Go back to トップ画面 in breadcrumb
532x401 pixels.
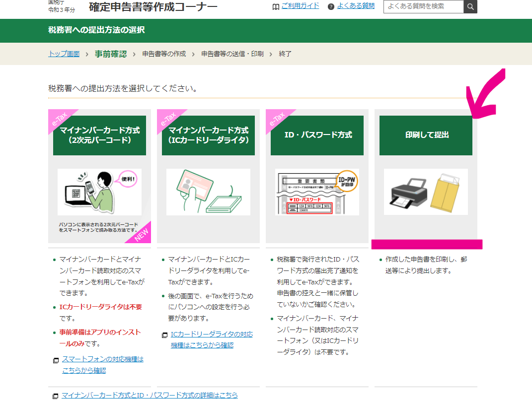[64, 54]
